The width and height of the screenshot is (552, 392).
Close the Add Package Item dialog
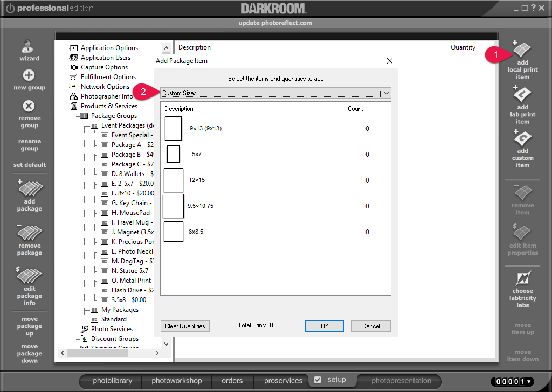pyautogui.click(x=389, y=61)
